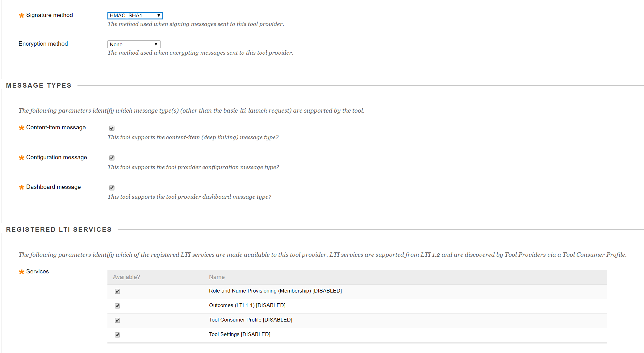Click the required asterisk next to Services
This screenshot has width=644, height=353.
coord(21,272)
